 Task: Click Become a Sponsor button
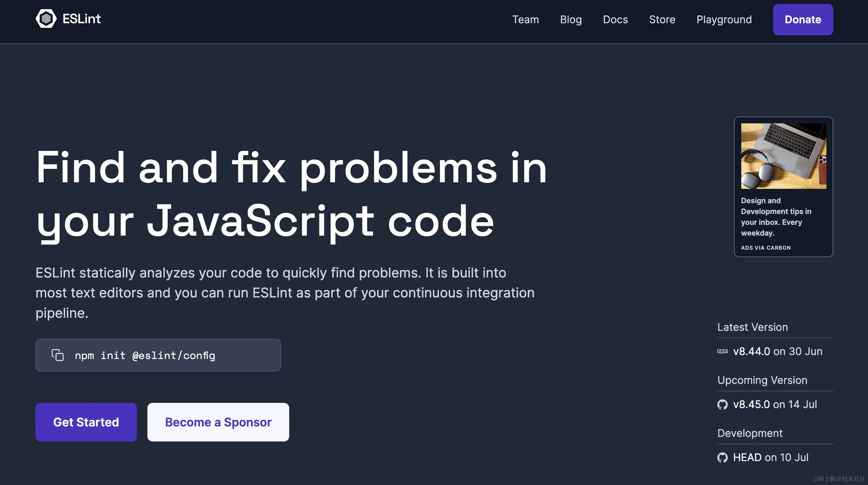[218, 422]
